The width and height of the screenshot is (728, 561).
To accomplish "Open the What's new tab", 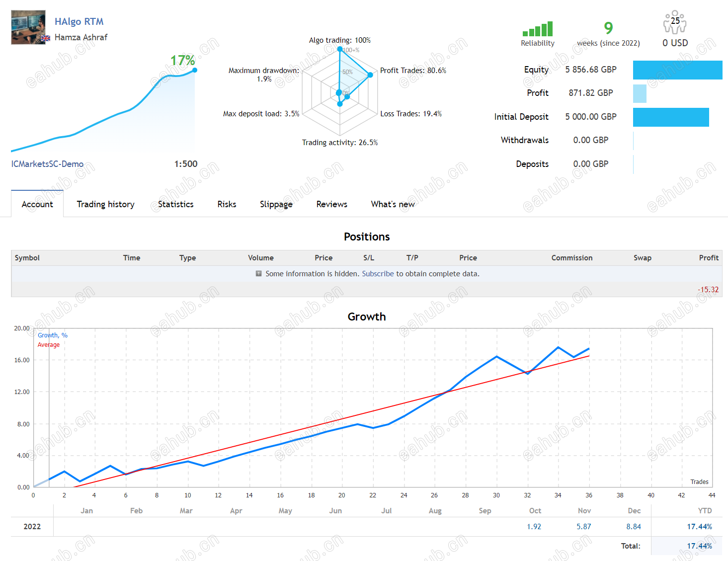I will click(x=393, y=204).
